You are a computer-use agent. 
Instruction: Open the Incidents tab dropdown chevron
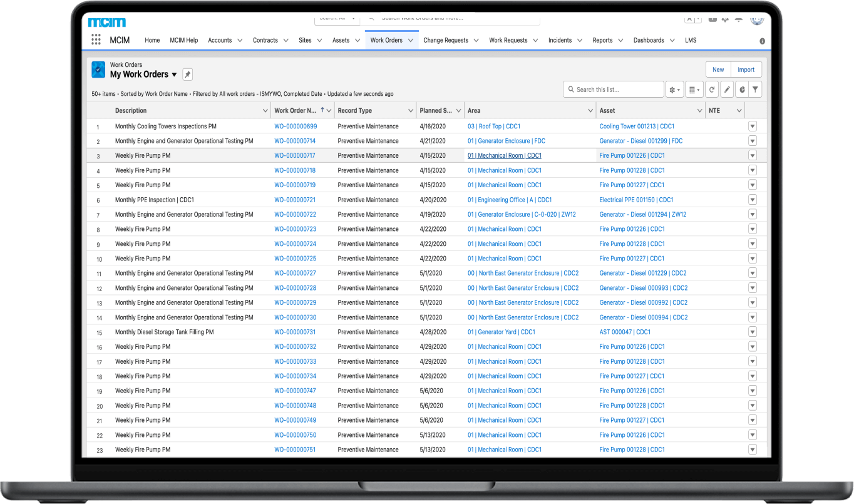click(x=580, y=40)
